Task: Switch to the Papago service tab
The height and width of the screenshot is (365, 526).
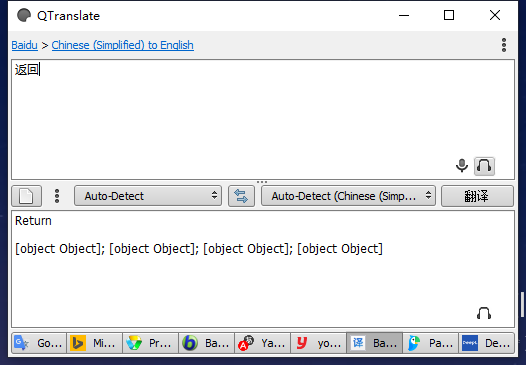Action: click(x=430, y=343)
